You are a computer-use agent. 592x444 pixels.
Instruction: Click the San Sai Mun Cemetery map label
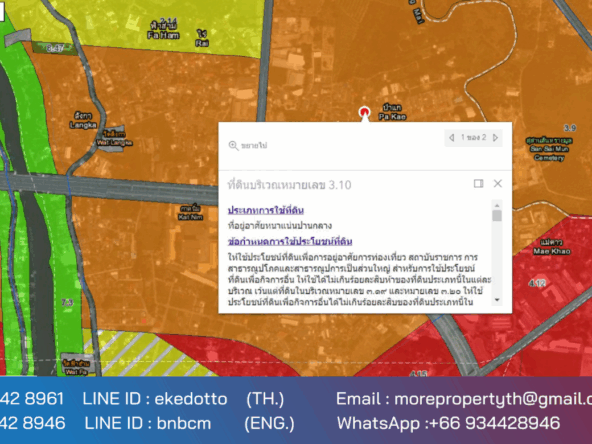pyautogui.click(x=549, y=149)
